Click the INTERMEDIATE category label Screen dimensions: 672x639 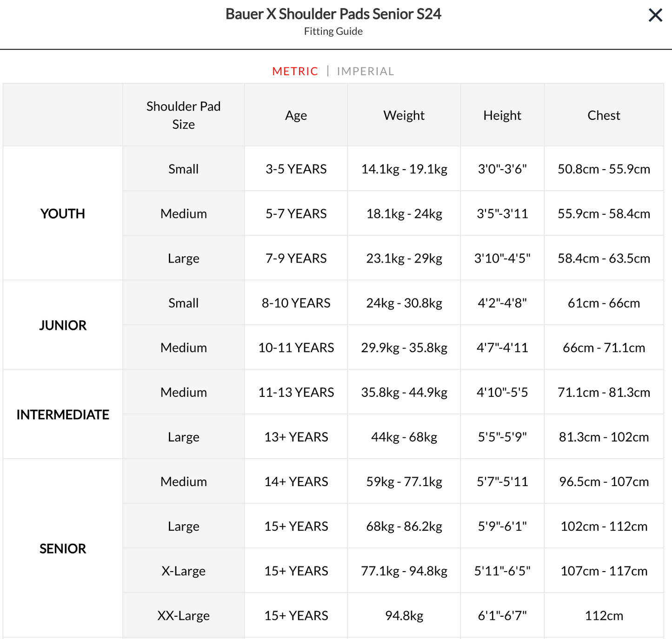63,415
